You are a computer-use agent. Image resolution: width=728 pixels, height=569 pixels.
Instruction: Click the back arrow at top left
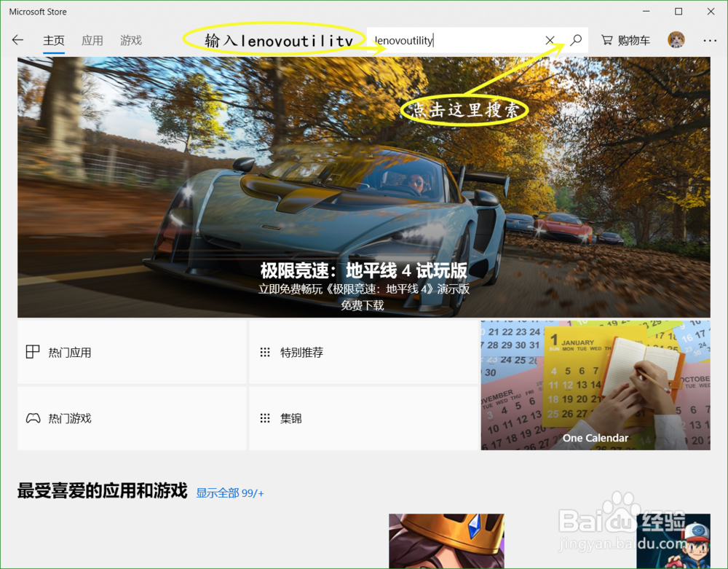coord(17,40)
